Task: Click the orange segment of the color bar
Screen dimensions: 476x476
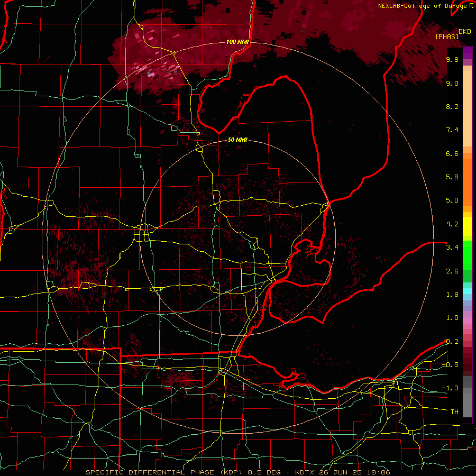Action: [467, 179]
